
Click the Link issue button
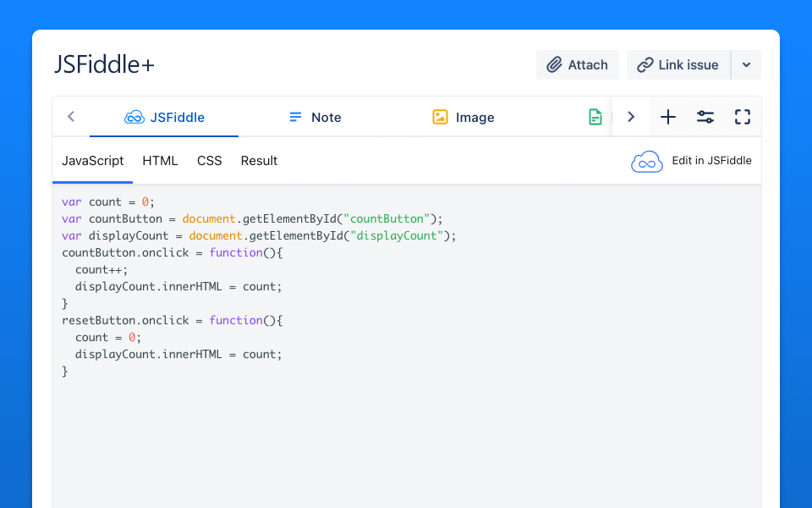coord(678,65)
